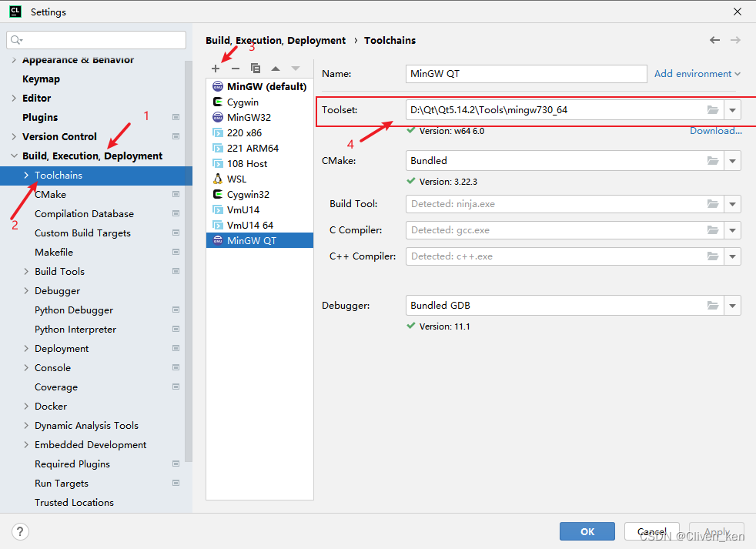756x549 pixels.
Task: Click the Download... link
Action: 715,131
